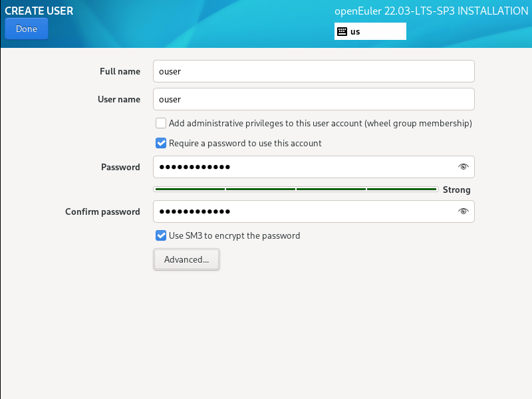Click the password strength bar

click(295, 190)
